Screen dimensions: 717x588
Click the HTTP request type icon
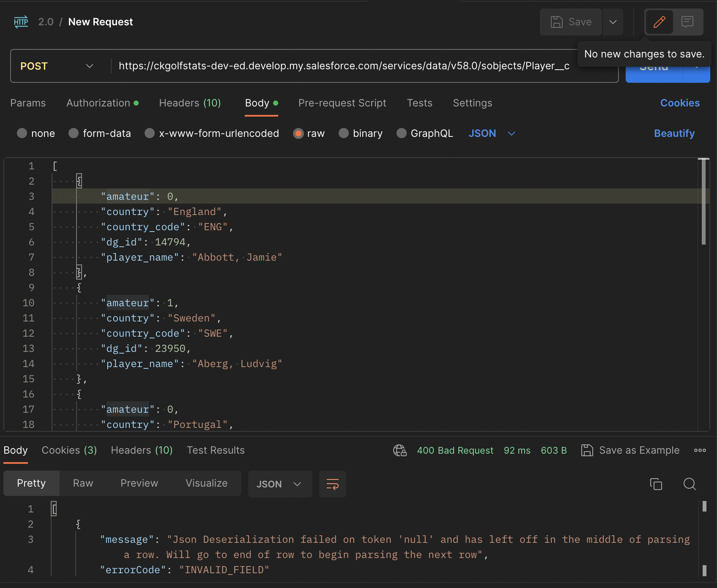pyautogui.click(x=21, y=22)
